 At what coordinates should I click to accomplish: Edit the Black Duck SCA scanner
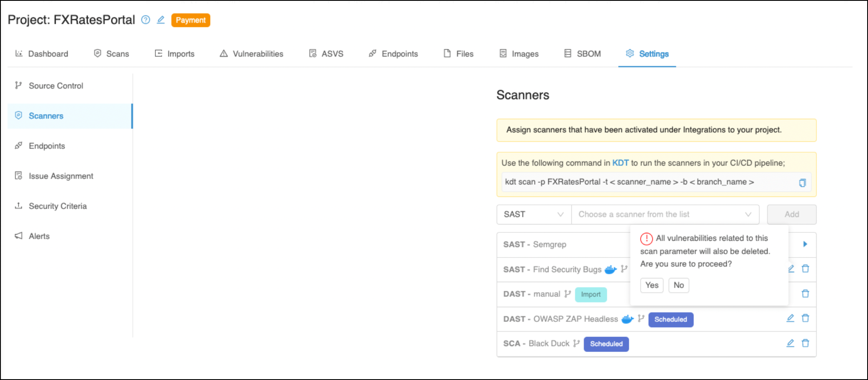pyautogui.click(x=790, y=344)
